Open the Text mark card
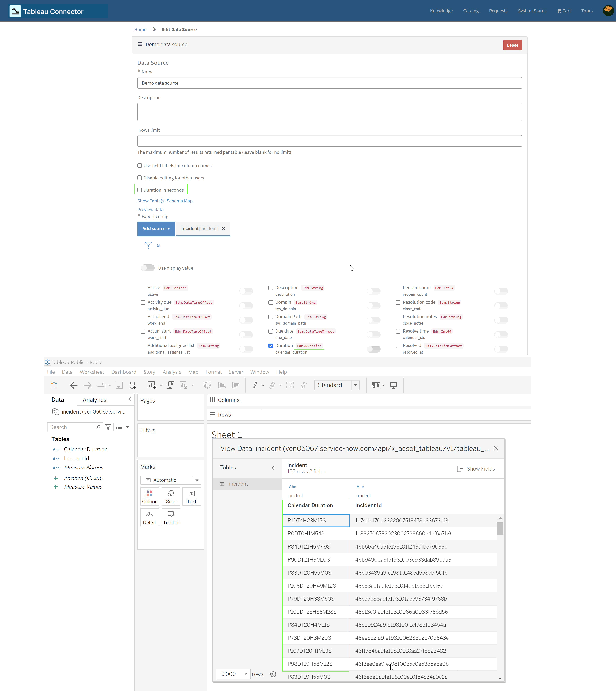616x691 pixels. pyautogui.click(x=192, y=497)
